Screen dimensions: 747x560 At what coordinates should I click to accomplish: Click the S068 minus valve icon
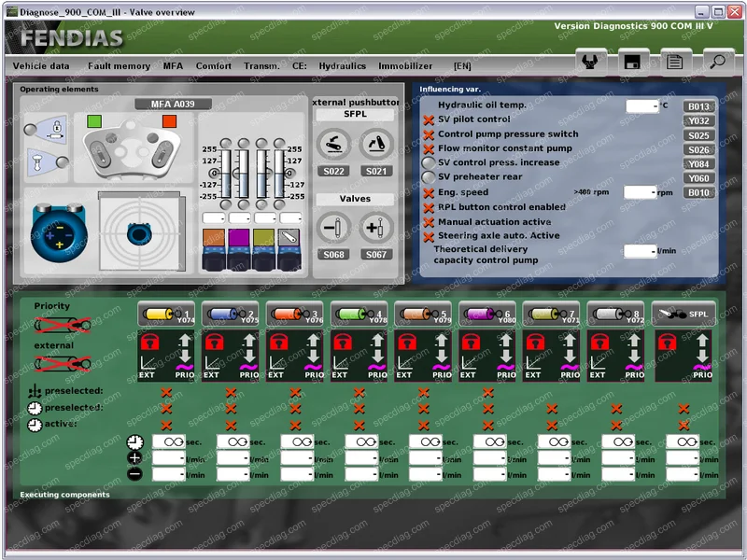pos(333,229)
